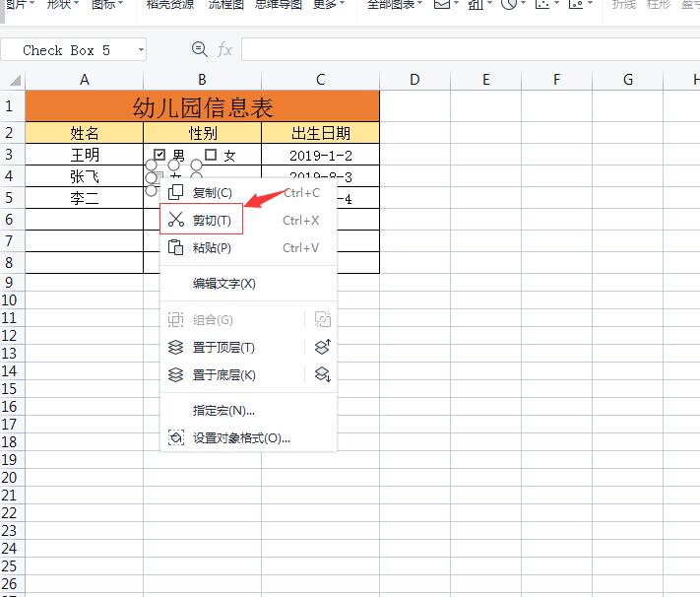This screenshot has height=597, width=700.
Task: Open the 形状 shapes dropdown
Action: [63, 5]
